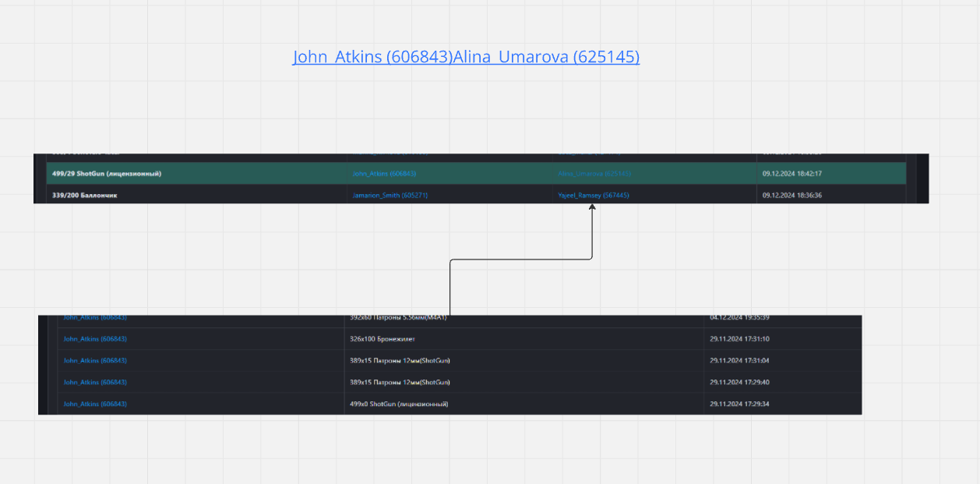
Task: Select the 499/29 ShotGun item cell
Action: (x=111, y=174)
